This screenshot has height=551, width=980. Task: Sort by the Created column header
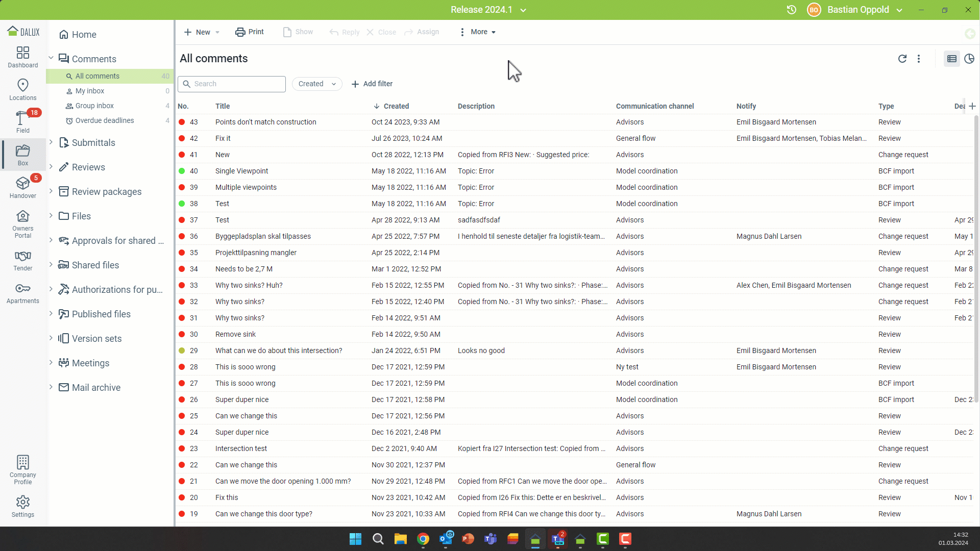(x=396, y=106)
